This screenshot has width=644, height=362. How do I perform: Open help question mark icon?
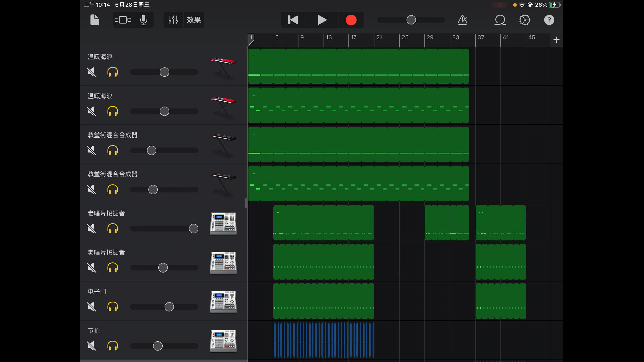click(x=549, y=20)
